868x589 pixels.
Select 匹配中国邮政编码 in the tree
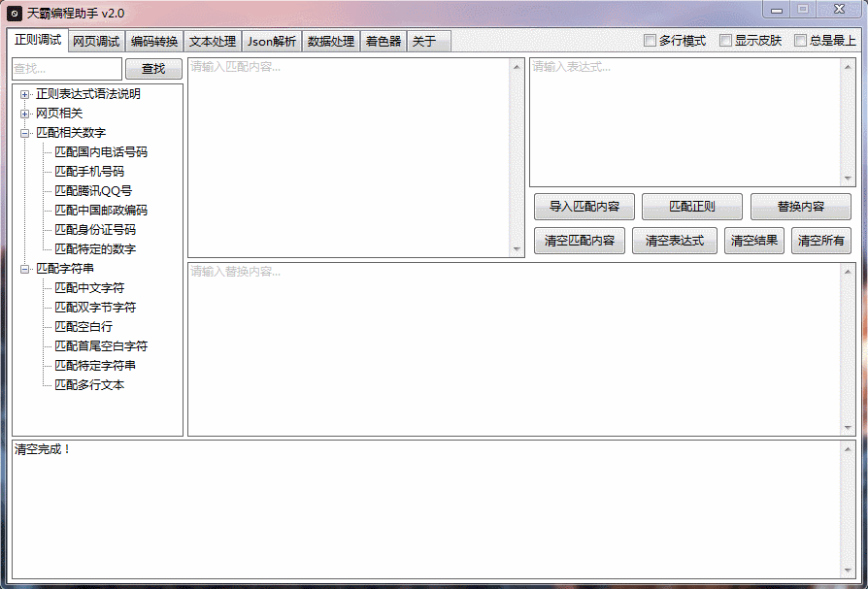coord(101,211)
